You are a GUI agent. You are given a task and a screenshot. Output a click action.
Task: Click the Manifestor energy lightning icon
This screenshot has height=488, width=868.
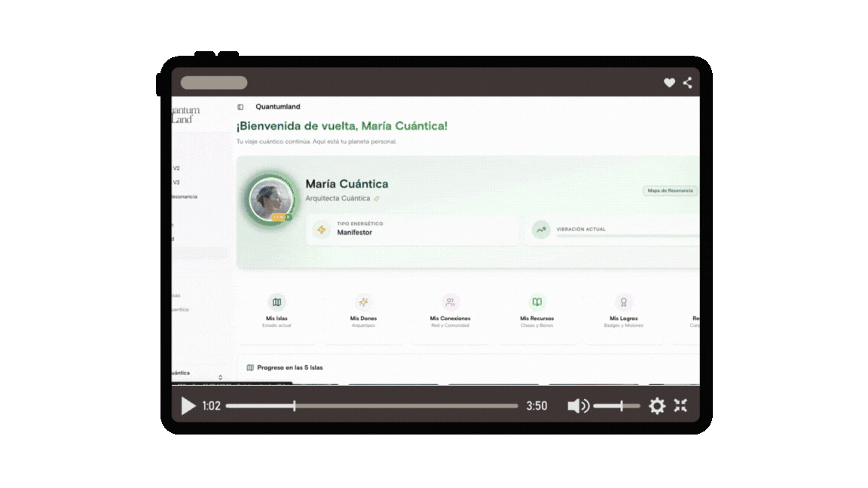point(320,229)
